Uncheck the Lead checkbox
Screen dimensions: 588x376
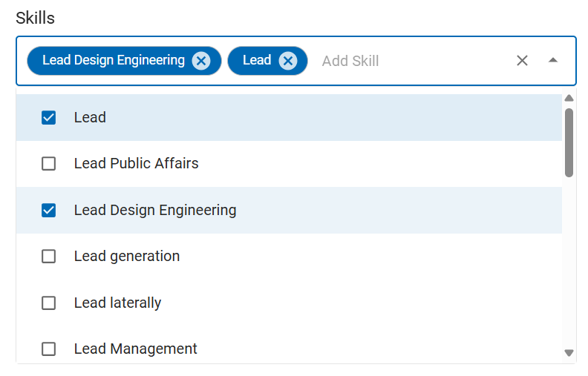tap(49, 117)
